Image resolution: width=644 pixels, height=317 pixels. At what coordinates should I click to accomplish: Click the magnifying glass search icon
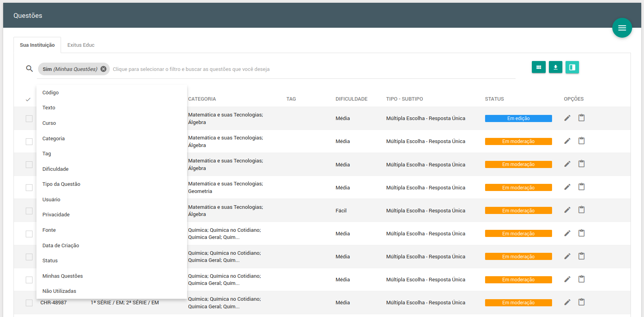click(29, 69)
